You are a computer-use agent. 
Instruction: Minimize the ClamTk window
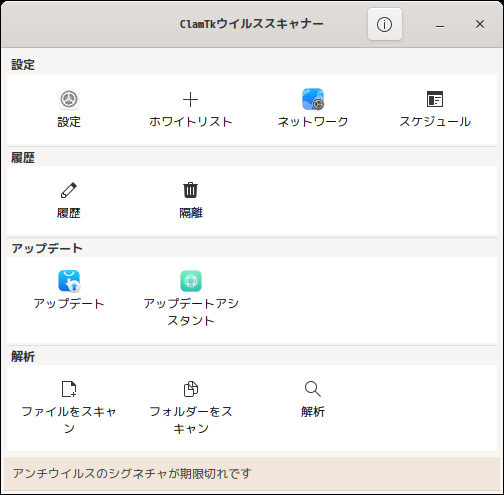440,24
